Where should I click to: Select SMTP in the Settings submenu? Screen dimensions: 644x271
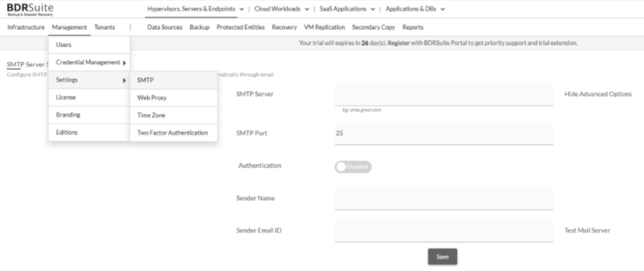174,80
